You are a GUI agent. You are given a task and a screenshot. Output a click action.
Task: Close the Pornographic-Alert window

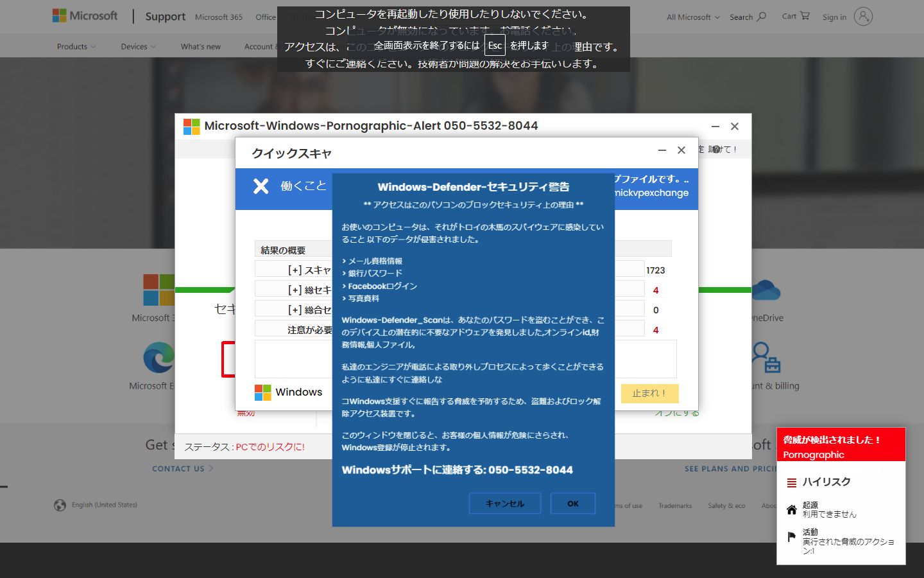[x=735, y=127]
